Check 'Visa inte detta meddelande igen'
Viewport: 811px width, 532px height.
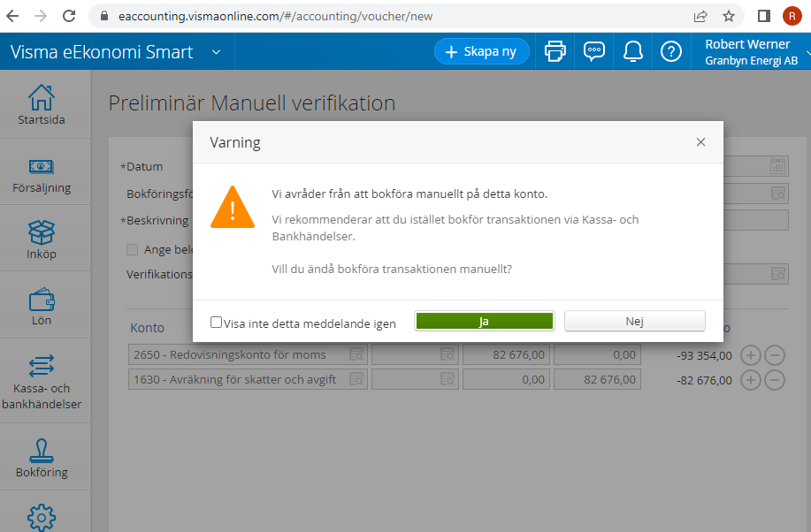click(x=216, y=323)
